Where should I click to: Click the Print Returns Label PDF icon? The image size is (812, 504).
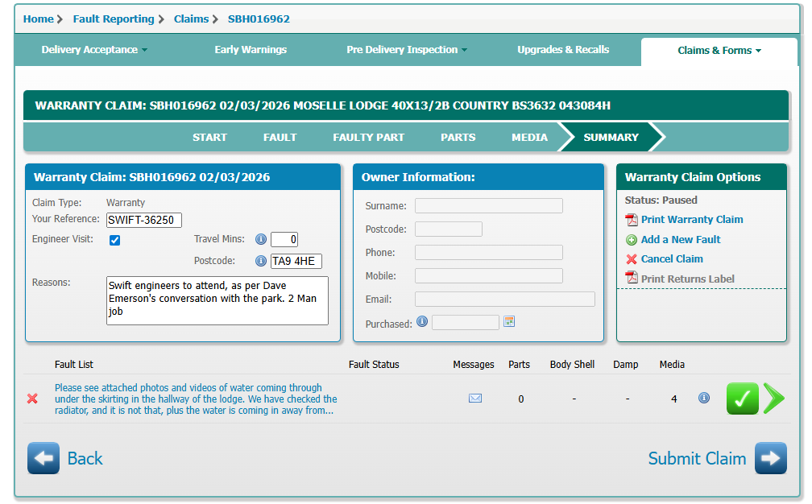(632, 278)
